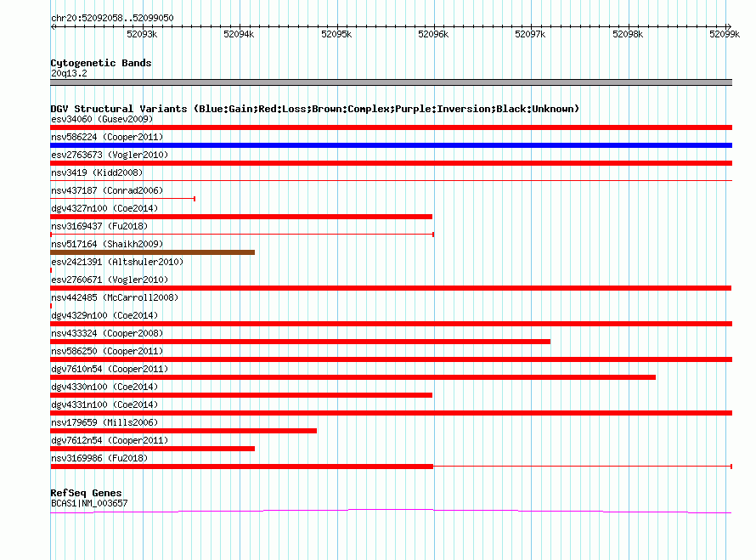Click the nsv517164 (Shaikh2009) label
The image size is (756, 560).
tap(107, 244)
